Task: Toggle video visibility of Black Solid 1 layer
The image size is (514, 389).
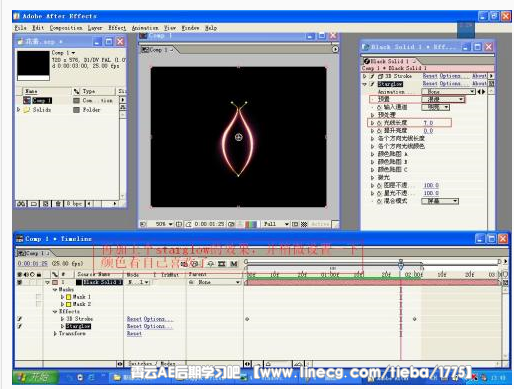Action: click(20, 282)
